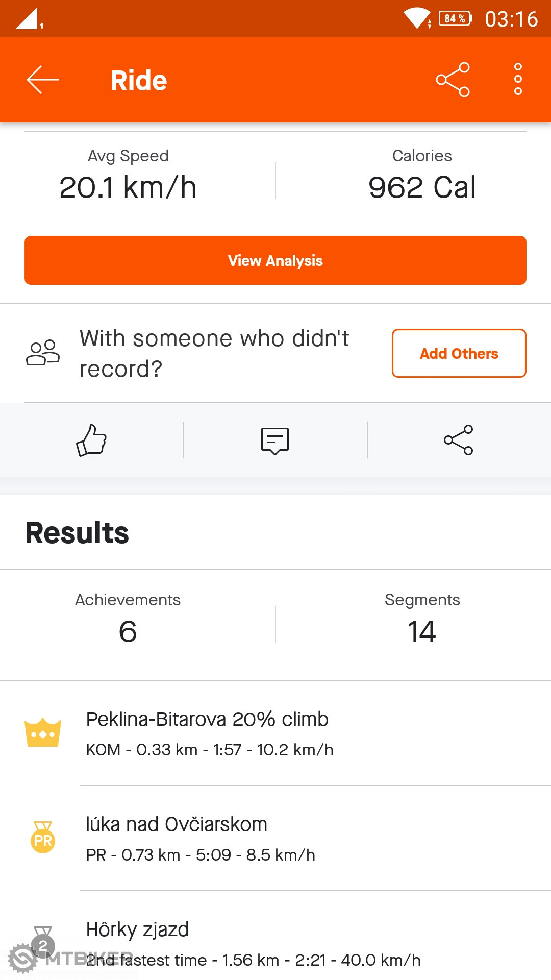Tap the share icon in orange header

[453, 80]
